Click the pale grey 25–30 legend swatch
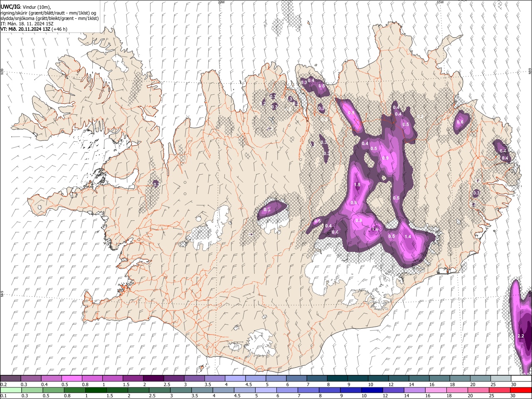The height and width of the screenshot is (399, 532). pos(501,379)
